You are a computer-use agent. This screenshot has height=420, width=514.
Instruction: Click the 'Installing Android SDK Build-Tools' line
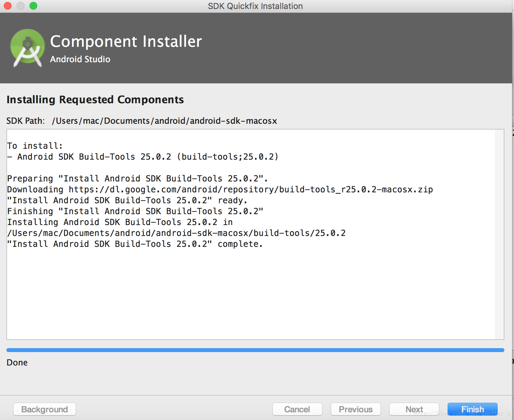click(120, 222)
